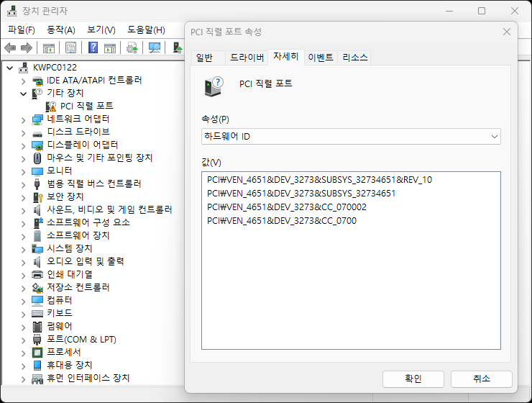Click the 범용 직렬 버스 컨트롤러 USB icon
Viewport: 532px width, 403px height.
click(37, 184)
